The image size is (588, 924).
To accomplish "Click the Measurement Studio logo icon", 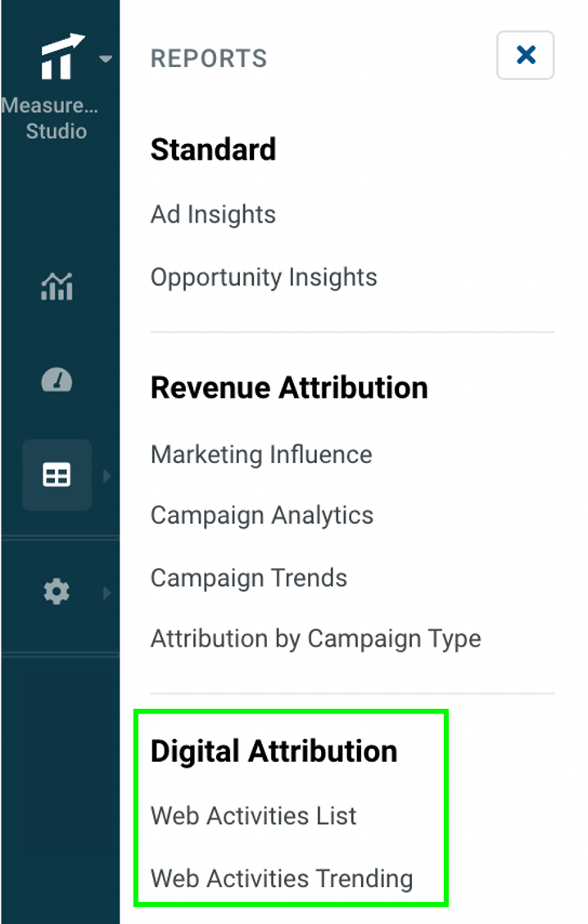I will (61, 57).
